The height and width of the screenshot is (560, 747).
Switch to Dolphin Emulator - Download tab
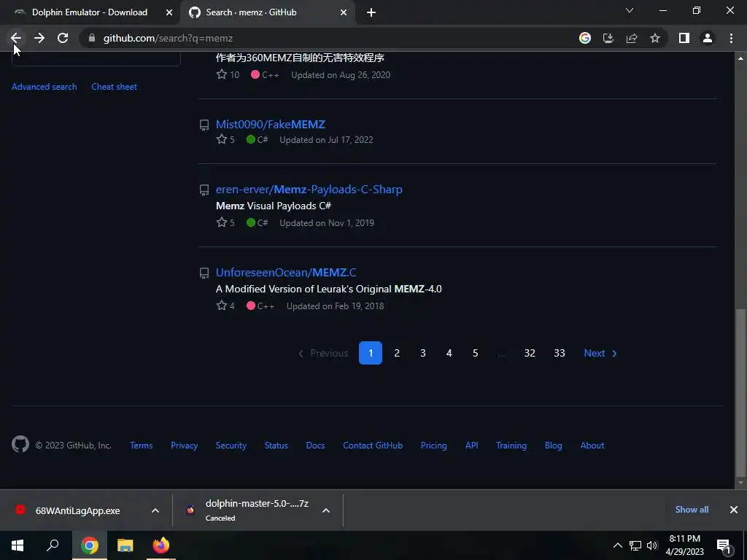pos(90,12)
